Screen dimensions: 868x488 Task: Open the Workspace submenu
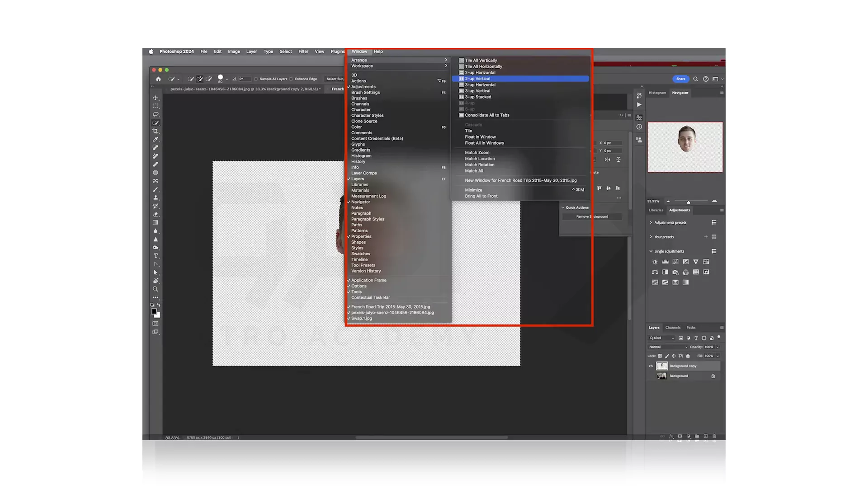point(398,66)
